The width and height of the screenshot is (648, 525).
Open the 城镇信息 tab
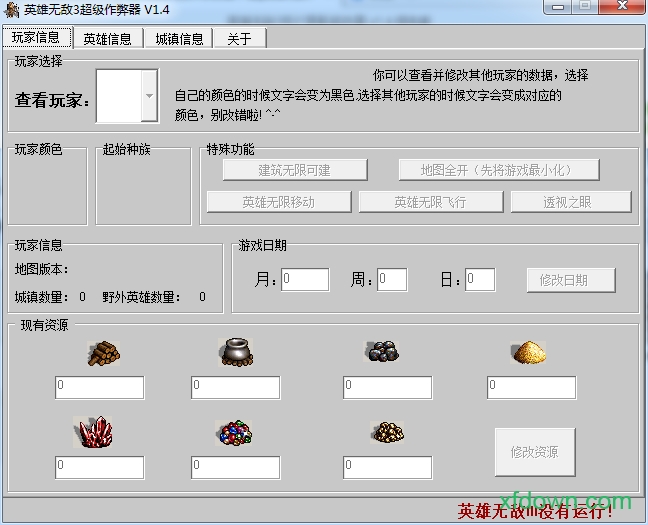click(x=179, y=39)
